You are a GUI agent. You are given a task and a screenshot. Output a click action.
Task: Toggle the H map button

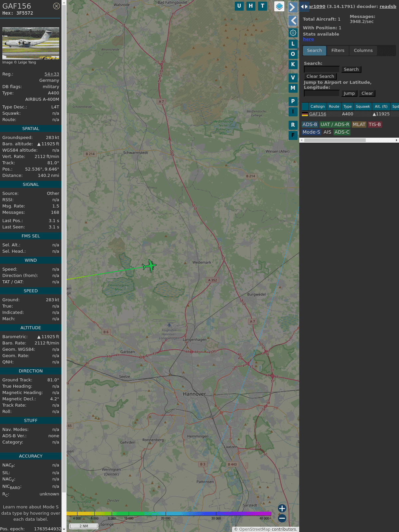pos(251,6)
